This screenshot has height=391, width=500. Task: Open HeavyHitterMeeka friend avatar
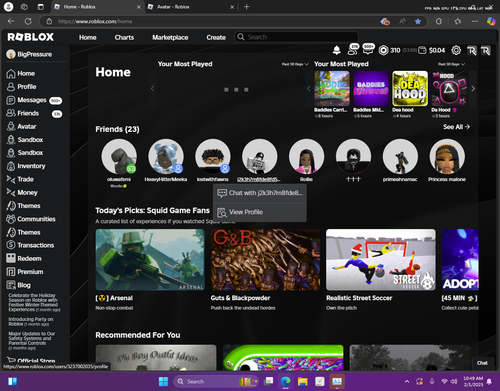click(166, 157)
